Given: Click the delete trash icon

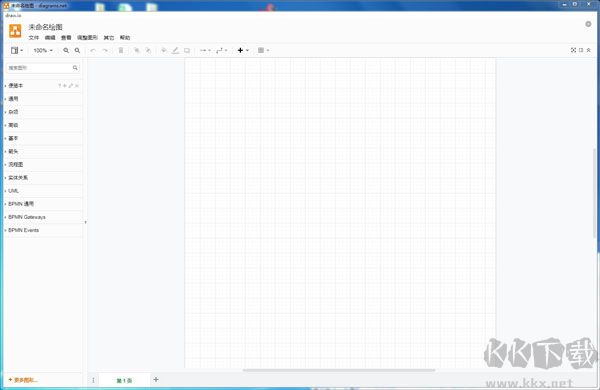Looking at the screenshot, I should click(x=121, y=50).
